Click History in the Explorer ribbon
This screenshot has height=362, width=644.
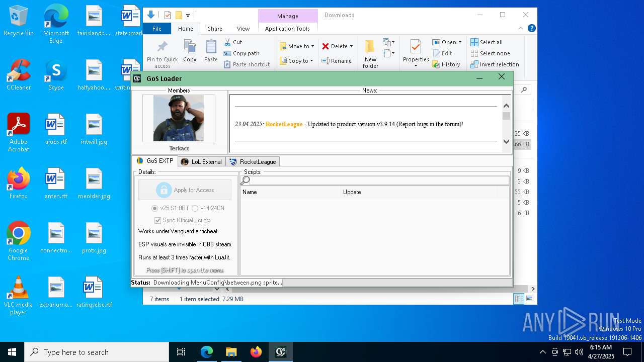tap(446, 64)
